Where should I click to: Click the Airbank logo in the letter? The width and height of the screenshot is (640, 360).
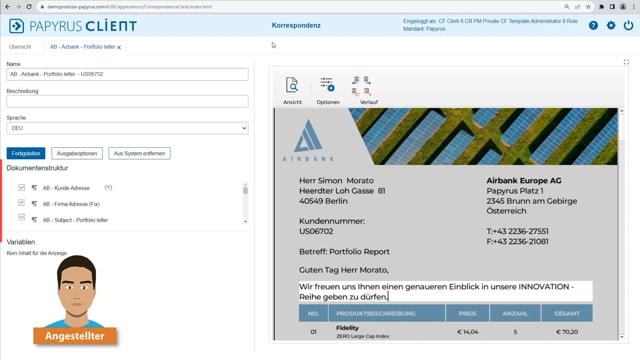308,140
